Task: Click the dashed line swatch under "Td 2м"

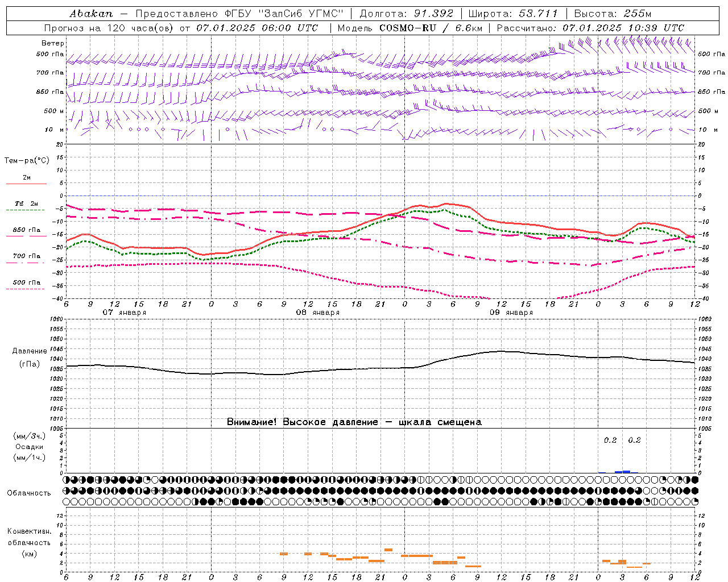Action: [26, 210]
